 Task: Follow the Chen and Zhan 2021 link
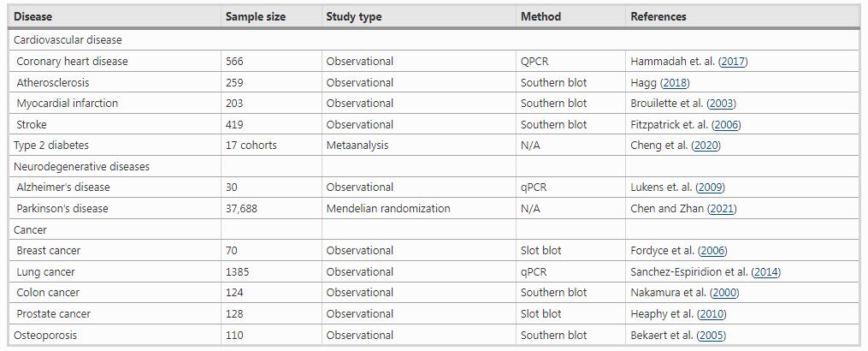[x=722, y=209]
